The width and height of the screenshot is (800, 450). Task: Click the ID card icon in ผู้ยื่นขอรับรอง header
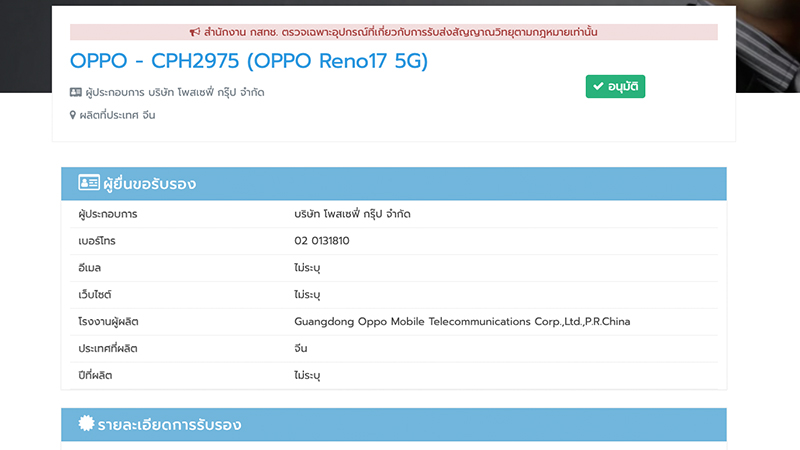pos(89,183)
